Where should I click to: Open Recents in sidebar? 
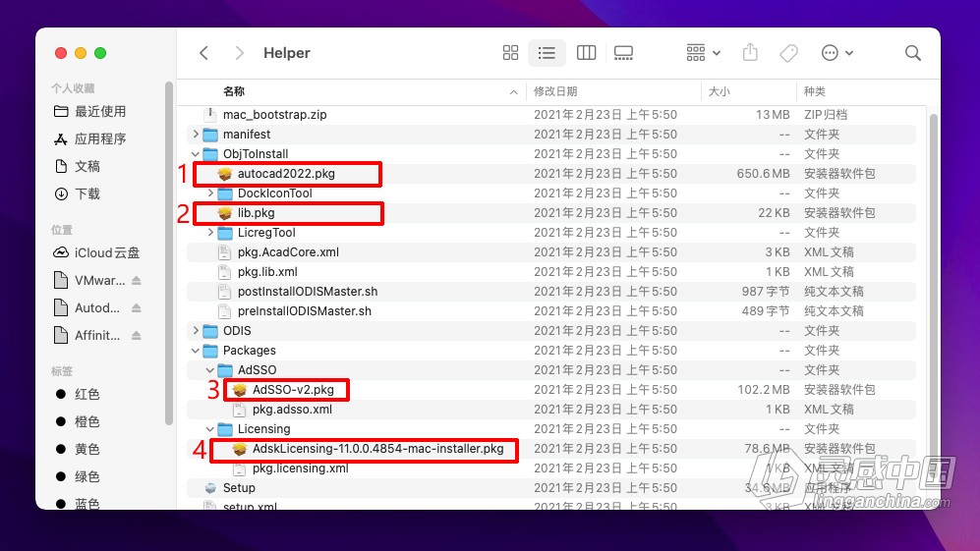(x=90, y=111)
